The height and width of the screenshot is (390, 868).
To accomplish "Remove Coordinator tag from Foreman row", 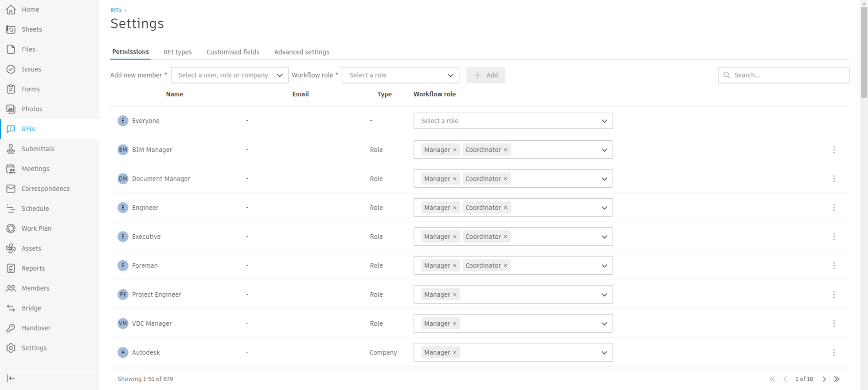I will [x=505, y=266].
